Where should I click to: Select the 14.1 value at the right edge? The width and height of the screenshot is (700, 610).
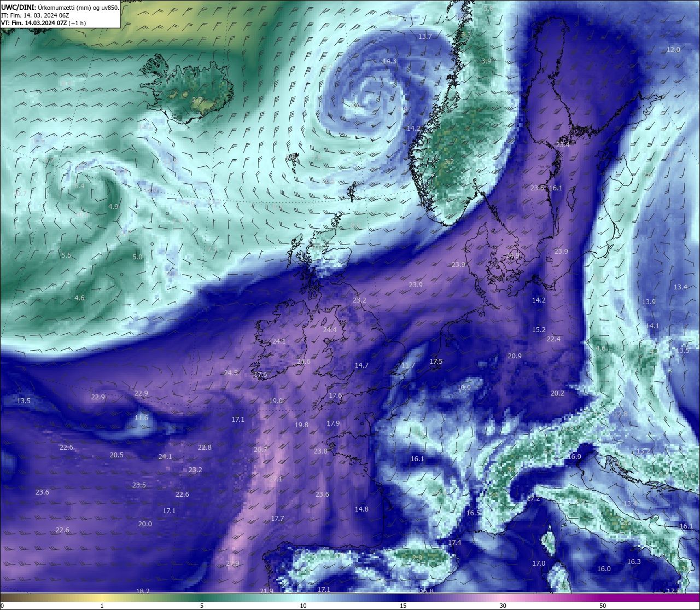click(x=652, y=326)
